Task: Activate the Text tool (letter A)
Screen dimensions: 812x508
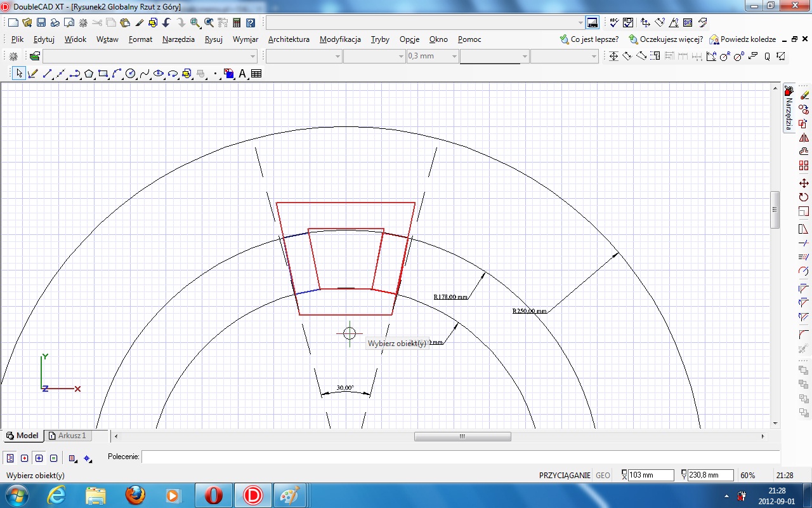Action: coord(242,74)
